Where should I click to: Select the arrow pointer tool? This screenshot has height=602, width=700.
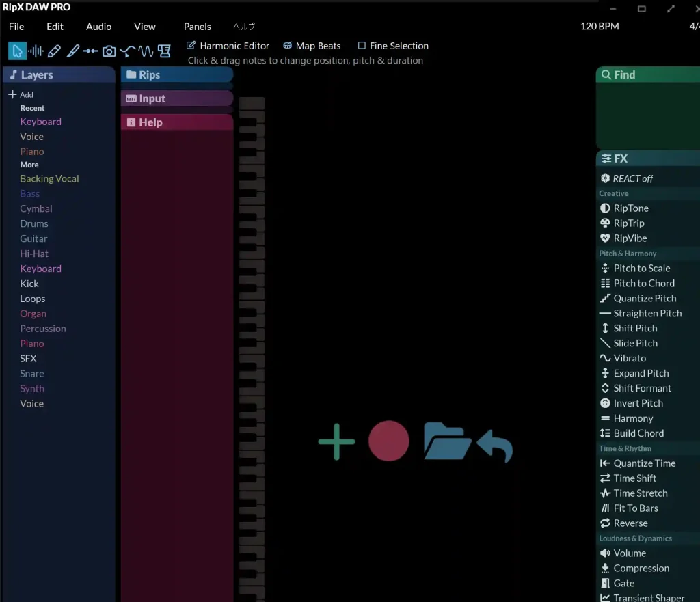click(17, 51)
